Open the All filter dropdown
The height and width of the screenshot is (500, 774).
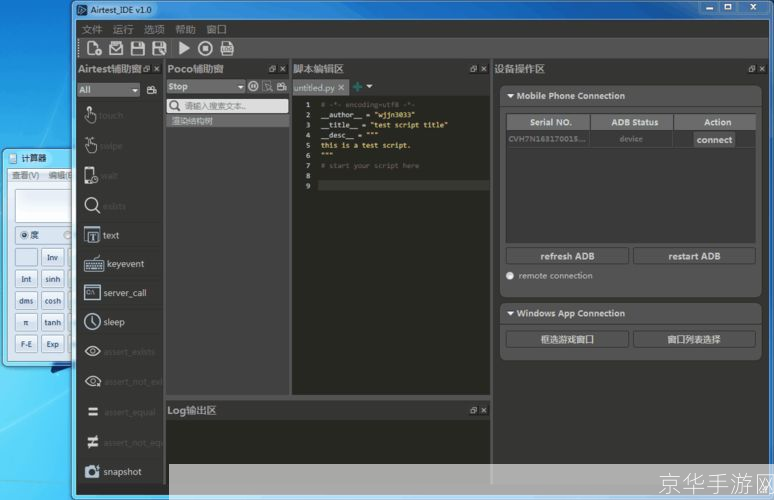pos(109,90)
